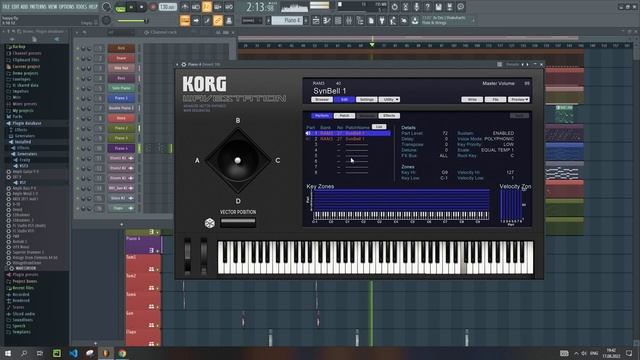Toggle the channel rack link icon
Image resolution: width=640 pixels, height=360 pixels.
pos(218,20)
